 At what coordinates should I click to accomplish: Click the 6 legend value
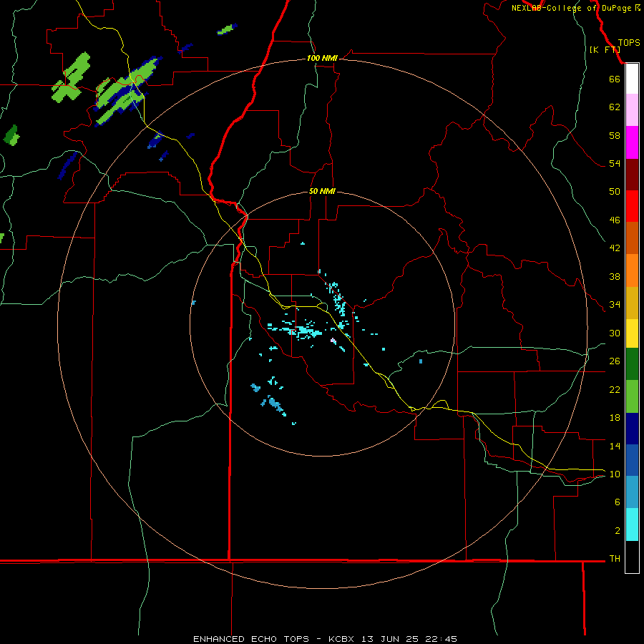point(618,502)
